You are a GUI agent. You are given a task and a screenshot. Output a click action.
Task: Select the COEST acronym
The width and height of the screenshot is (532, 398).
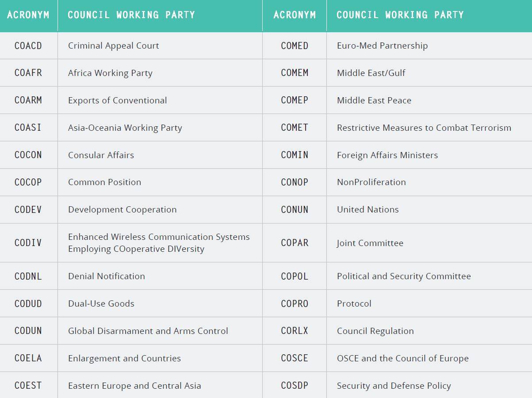click(28, 386)
